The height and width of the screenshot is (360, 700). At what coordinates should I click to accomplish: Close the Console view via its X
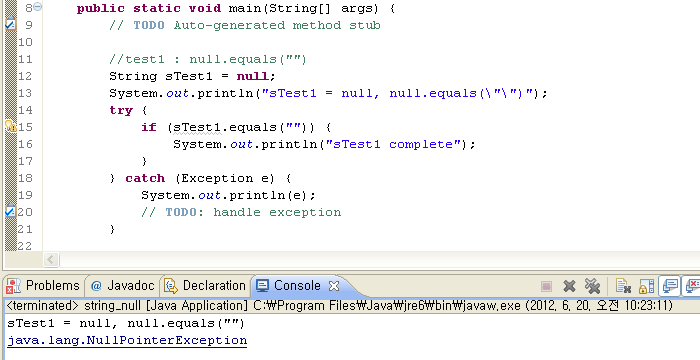(x=334, y=285)
